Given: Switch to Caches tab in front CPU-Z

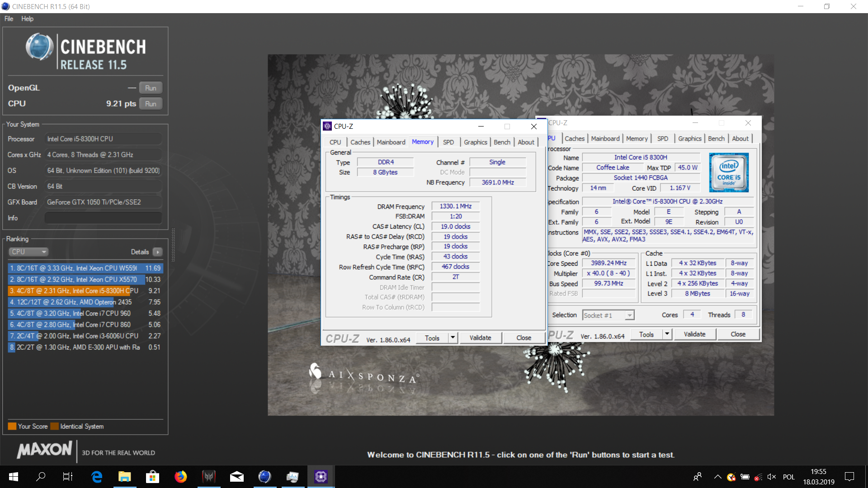Looking at the screenshot, I should tap(360, 142).
